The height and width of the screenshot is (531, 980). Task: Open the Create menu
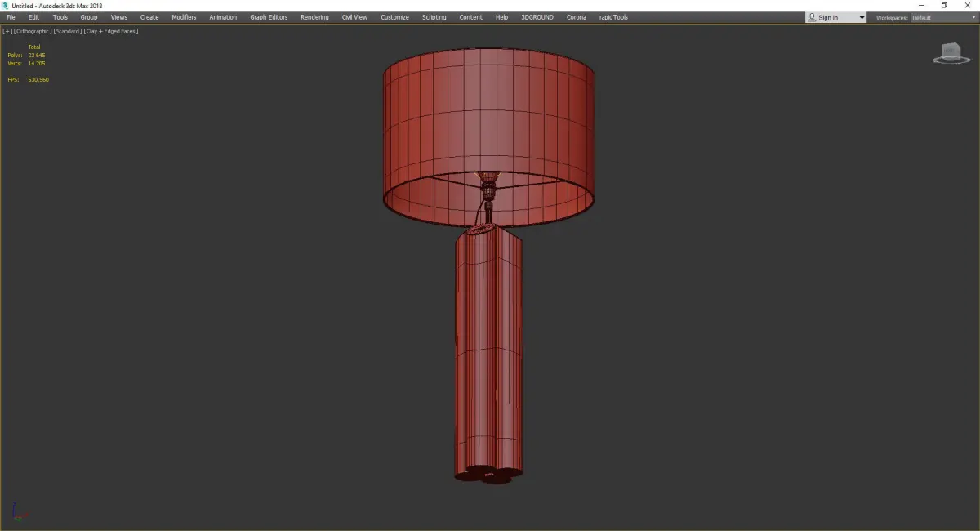click(149, 17)
